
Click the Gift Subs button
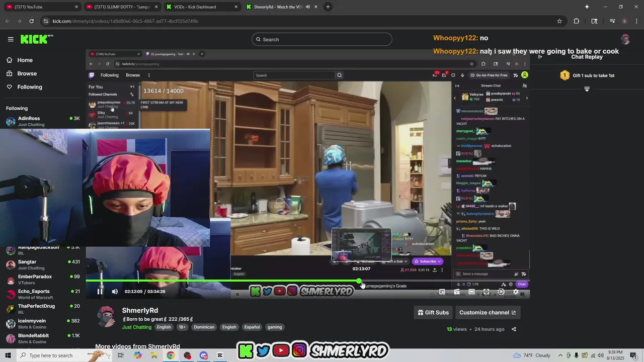click(433, 312)
